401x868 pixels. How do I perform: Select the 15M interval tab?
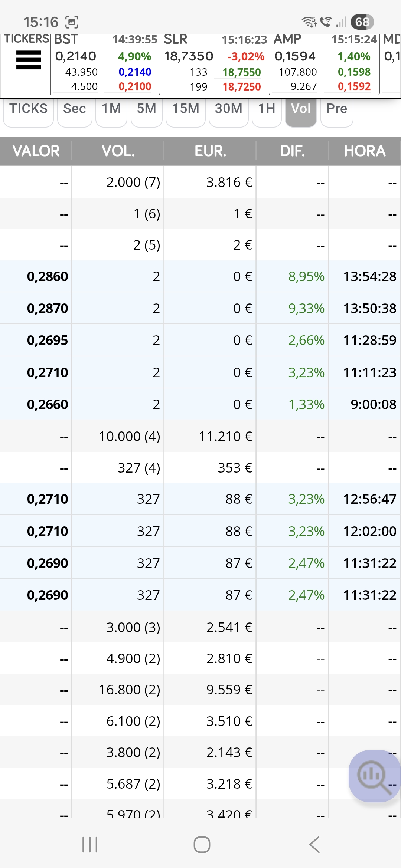tap(185, 109)
